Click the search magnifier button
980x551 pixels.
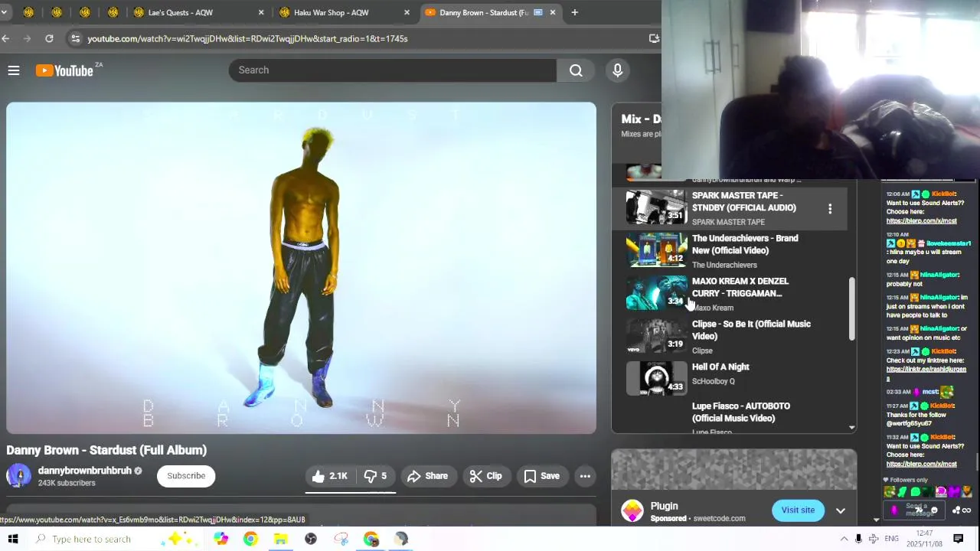coord(576,70)
